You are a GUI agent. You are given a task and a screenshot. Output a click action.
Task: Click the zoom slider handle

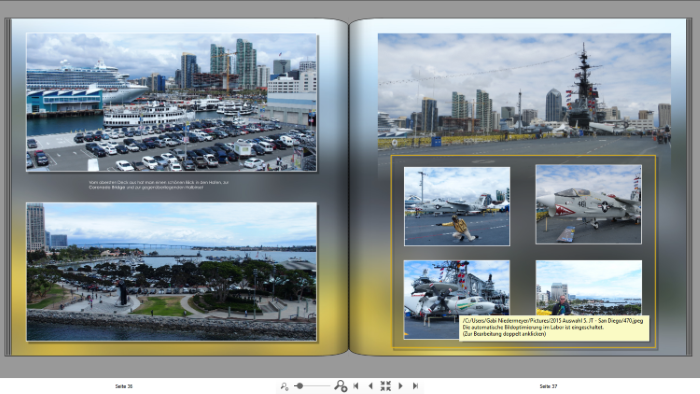[x=300, y=386]
